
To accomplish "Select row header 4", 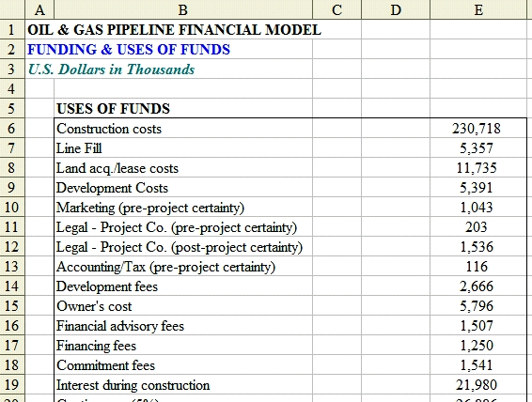I will [12, 88].
